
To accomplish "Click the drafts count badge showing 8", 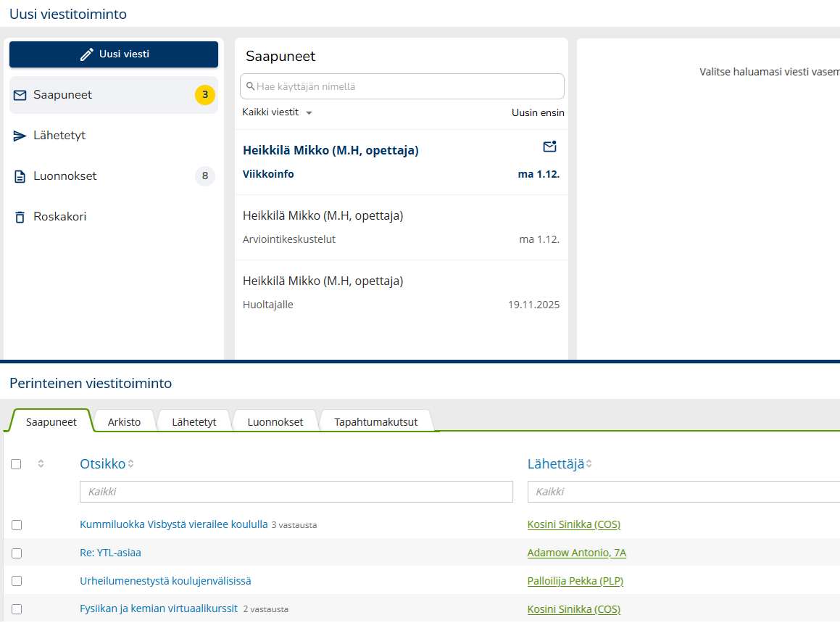I will (205, 176).
